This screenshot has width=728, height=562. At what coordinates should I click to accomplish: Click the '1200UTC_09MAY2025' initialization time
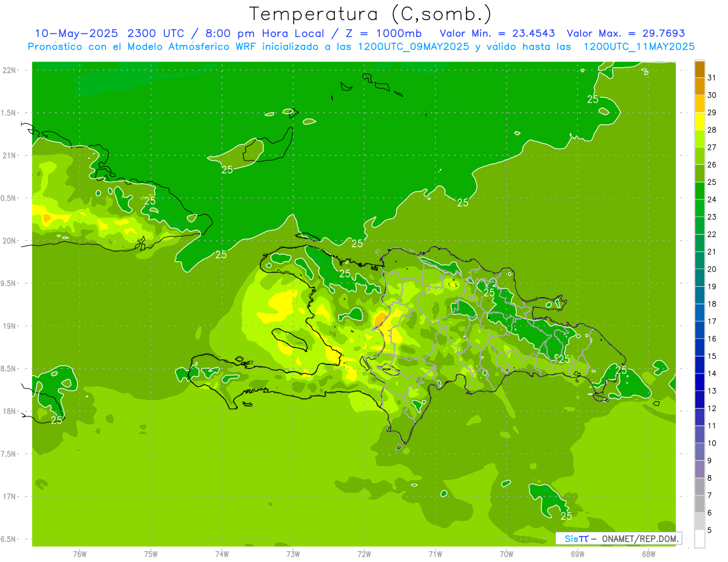tap(414, 47)
